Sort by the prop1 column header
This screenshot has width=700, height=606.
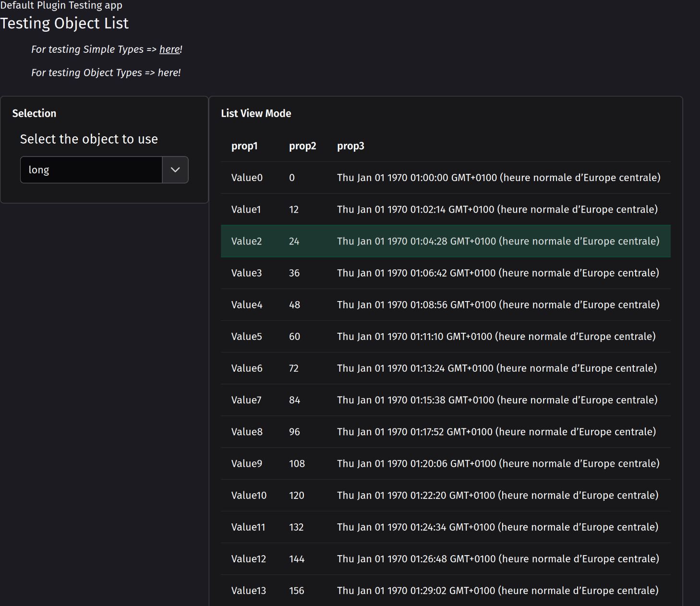pos(244,146)
